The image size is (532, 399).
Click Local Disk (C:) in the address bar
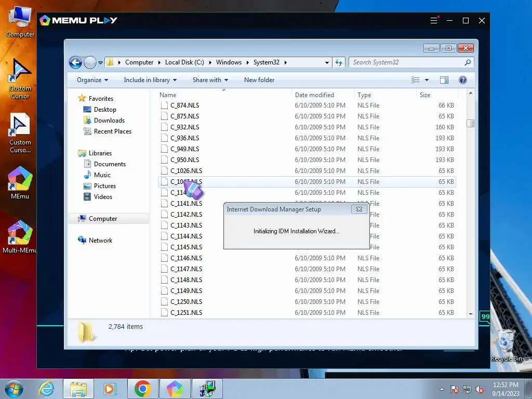coord(184,62)
